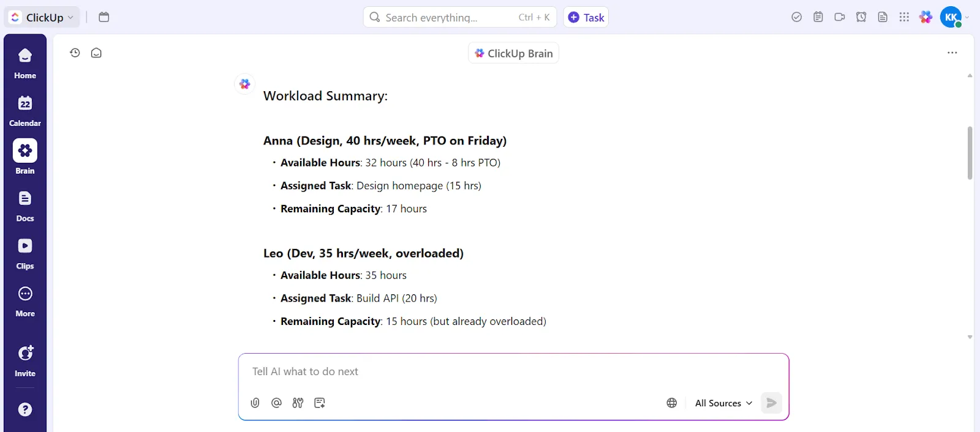Screen dimensions: 980x432
Task: Open Docs from the sidebar
Action: 25,206
